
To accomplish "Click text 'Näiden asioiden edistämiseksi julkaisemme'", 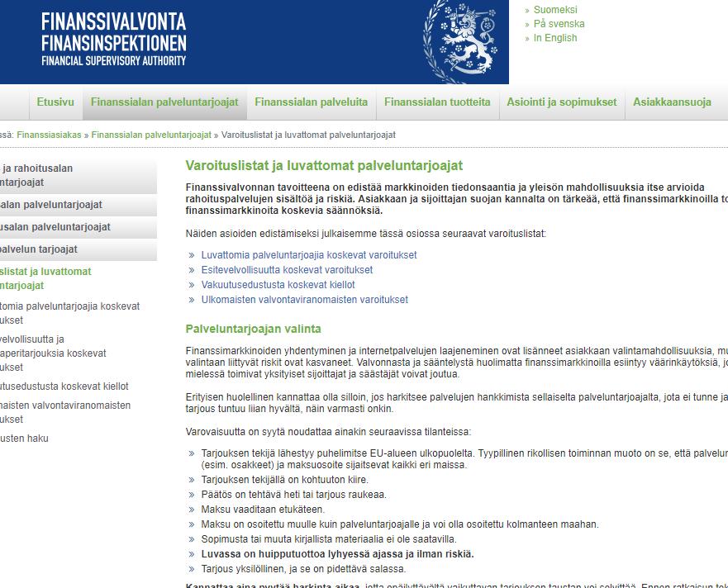I will coord(366,234).
